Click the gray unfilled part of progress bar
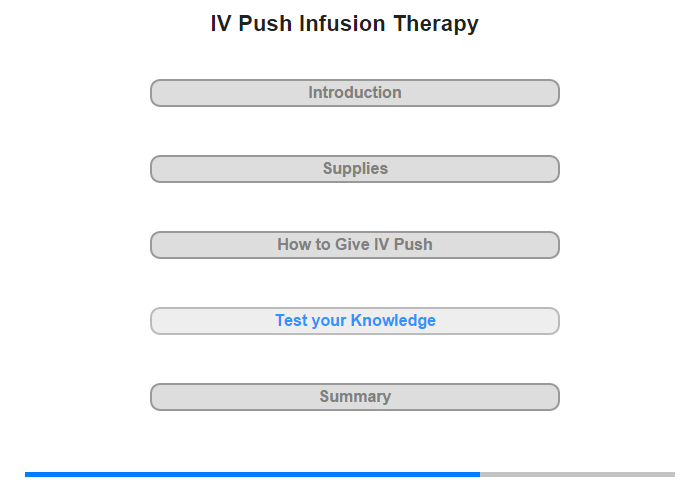The image size is (700, 480). click(x=577, y=474)
